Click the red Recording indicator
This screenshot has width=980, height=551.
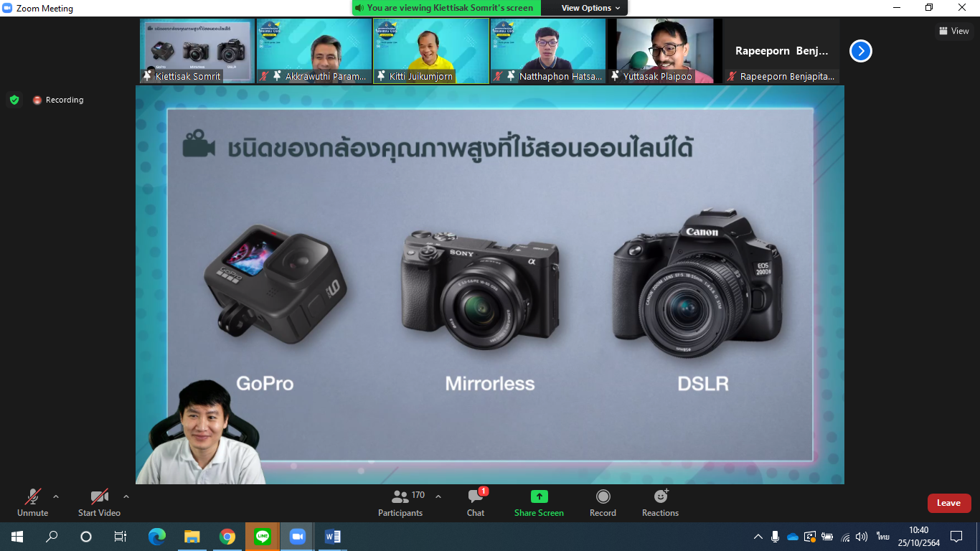click(x=58, y=100)
